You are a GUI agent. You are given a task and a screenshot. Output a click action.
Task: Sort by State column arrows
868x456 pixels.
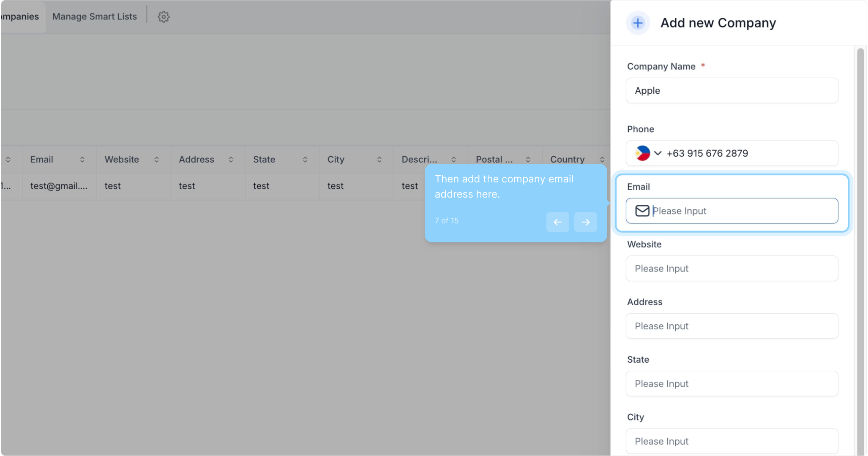(x=305, y=160)
